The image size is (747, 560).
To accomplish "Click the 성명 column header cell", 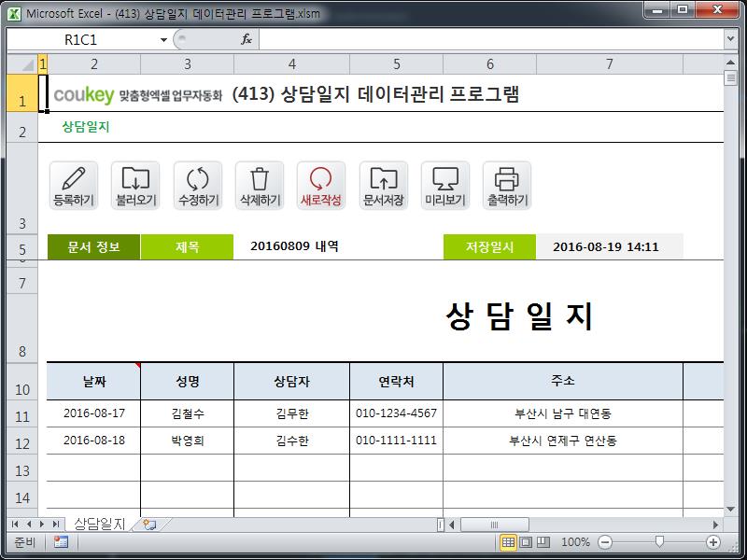I will 188,382.
